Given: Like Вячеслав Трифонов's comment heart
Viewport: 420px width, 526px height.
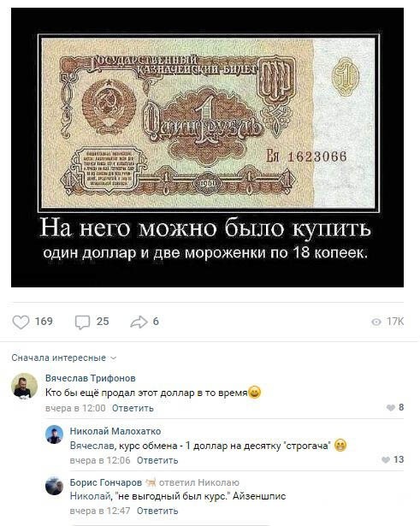Looking at the screenshot, I should [390, 408].
